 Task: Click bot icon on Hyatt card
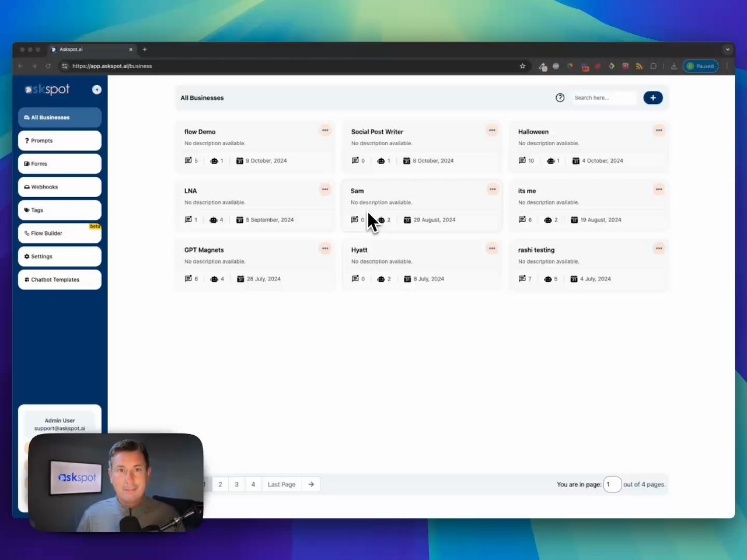pyautogui.click(x=381, y=279)
